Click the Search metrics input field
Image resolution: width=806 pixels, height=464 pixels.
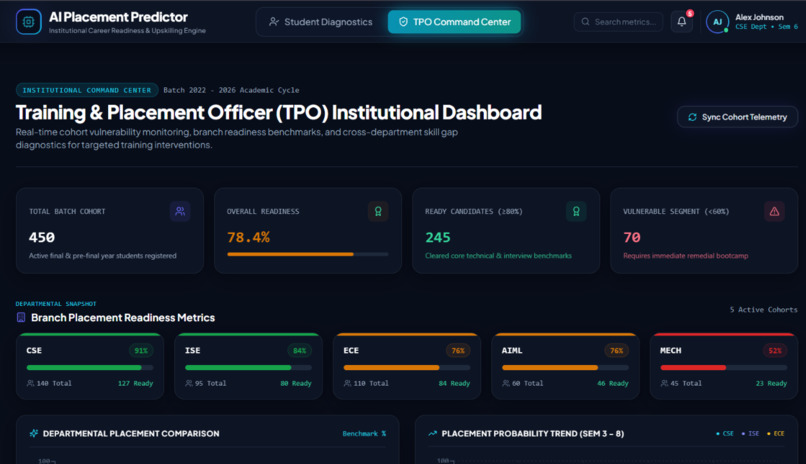[x=618, y=22]
